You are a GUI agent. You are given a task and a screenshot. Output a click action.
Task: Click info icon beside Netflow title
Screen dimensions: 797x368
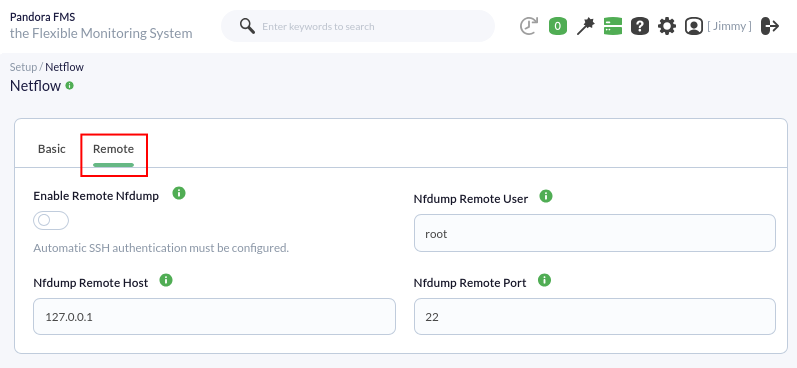(70, 85)
